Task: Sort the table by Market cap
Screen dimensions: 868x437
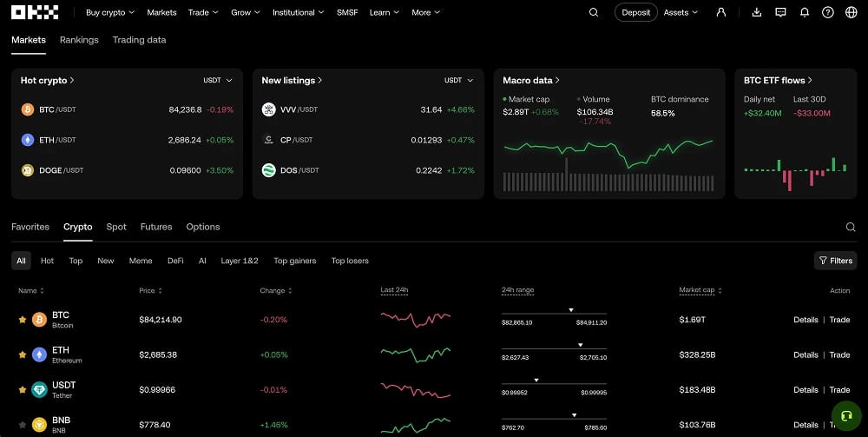Action: 700,291
